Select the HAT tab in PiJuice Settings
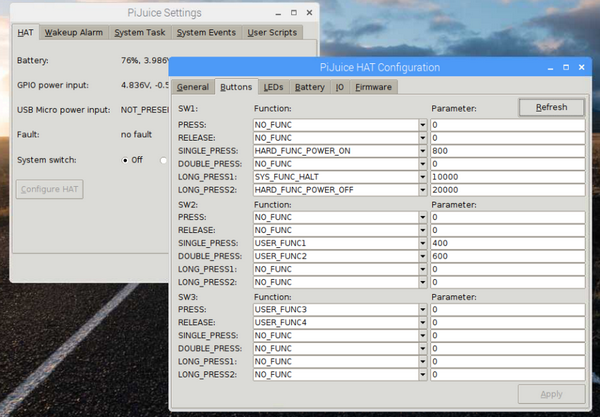This screenshot has width=600, height=417. pyautogui.click(x=25, y=33)
